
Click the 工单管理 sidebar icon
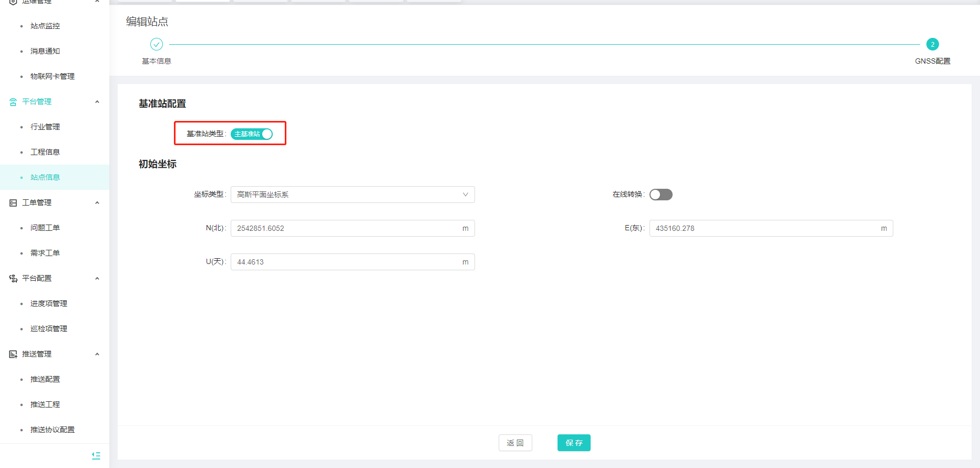(13, 203)
